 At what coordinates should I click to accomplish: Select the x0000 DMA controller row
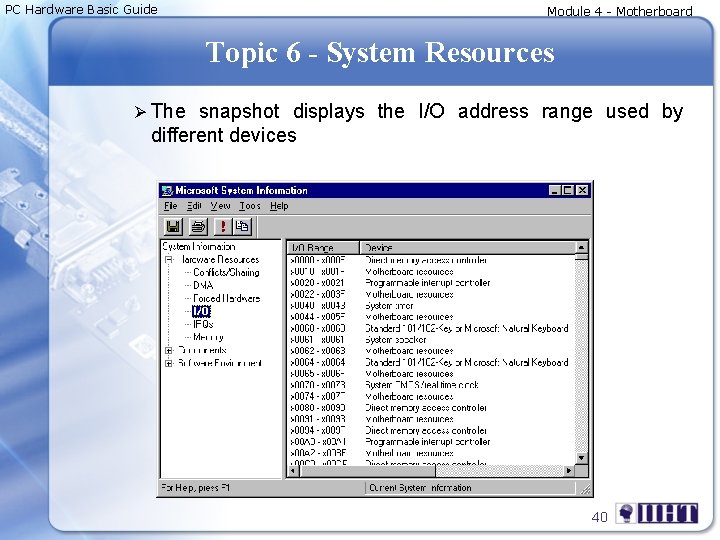pyautogui.click(x=431, y=260)
